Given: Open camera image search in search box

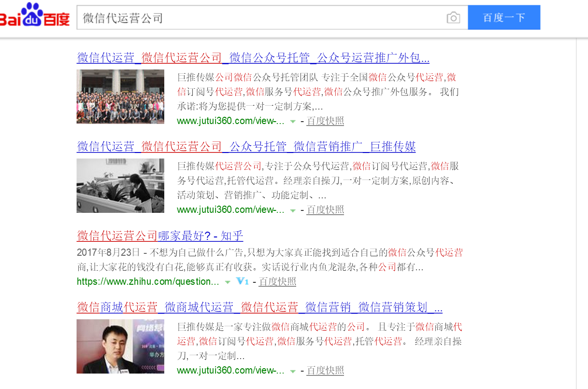Looking at the screenshot, I should (453, 18).
